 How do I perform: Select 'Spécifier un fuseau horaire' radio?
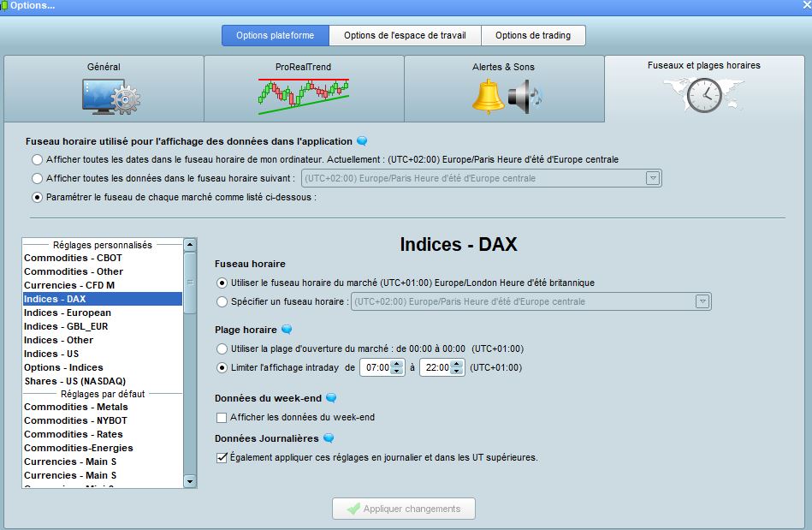pyautogui.click(x=222, y=301)
